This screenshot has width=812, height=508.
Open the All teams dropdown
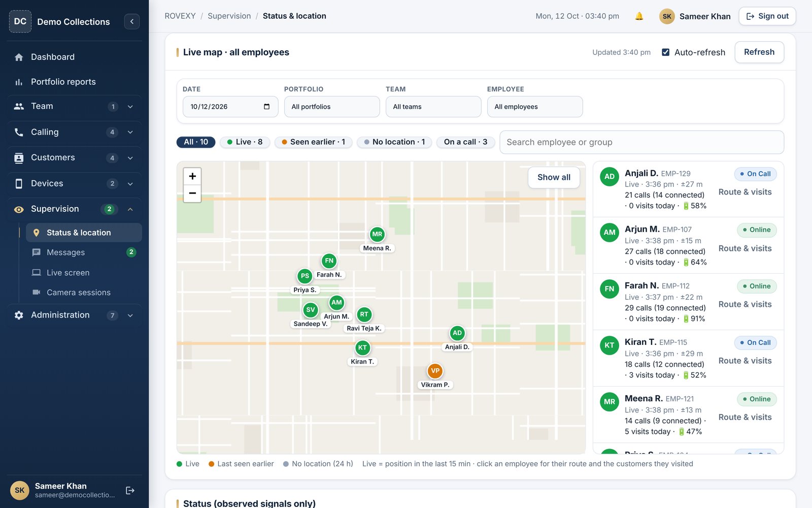coord(433,107)
